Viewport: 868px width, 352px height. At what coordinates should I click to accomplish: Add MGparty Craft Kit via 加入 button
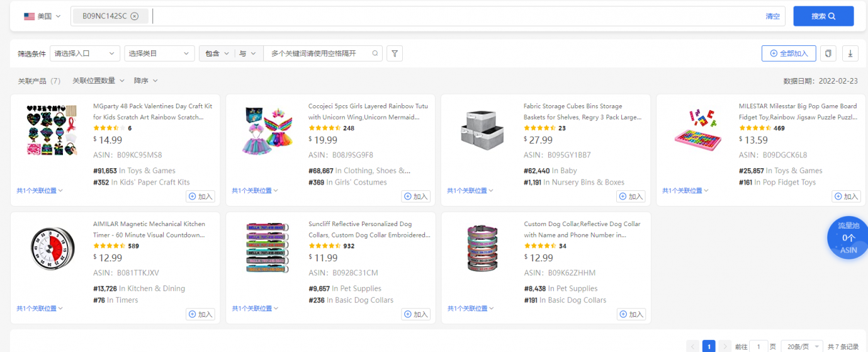click(x=201, y=196)
